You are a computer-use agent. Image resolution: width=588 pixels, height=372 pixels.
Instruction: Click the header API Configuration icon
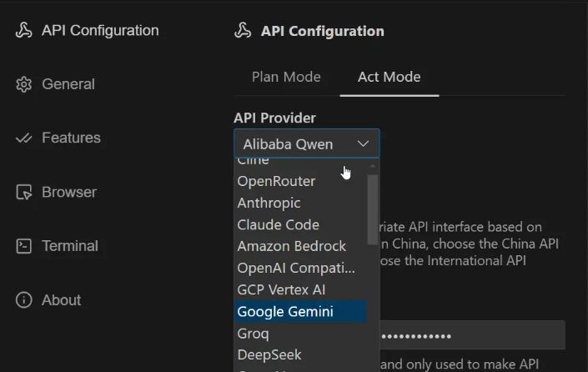[243, 31]
